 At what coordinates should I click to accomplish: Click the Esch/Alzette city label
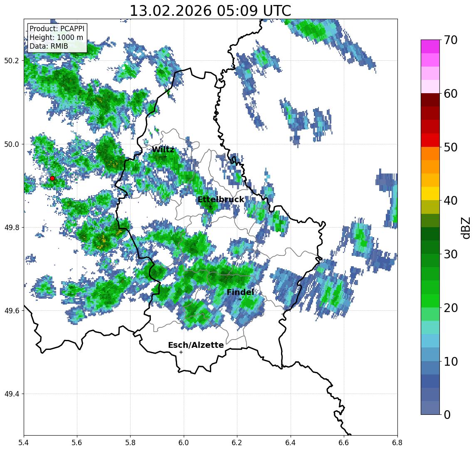196,345
